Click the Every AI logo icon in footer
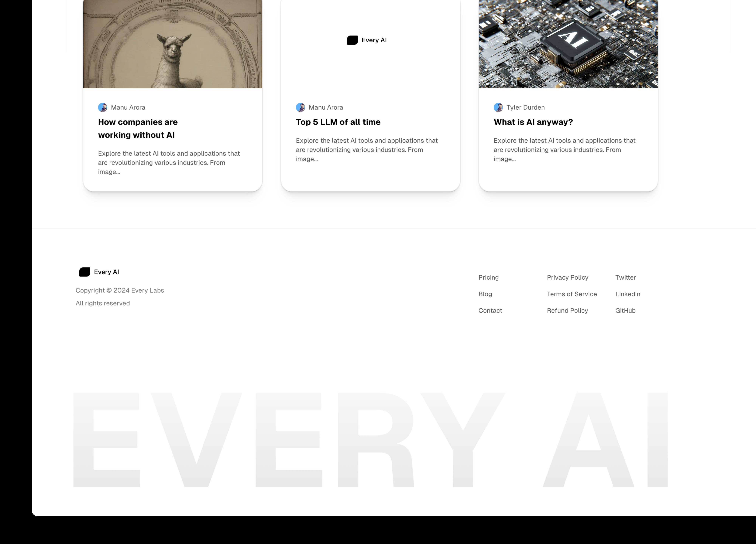 84,272
